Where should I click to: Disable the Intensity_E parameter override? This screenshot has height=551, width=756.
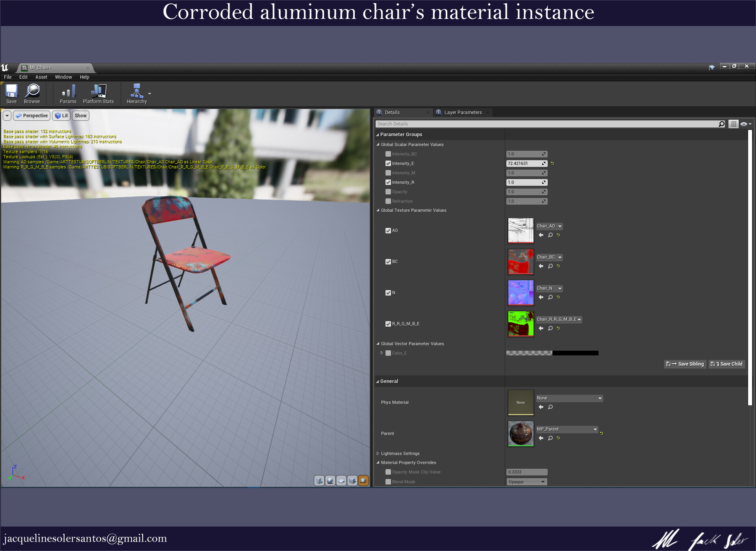(388, 163)
